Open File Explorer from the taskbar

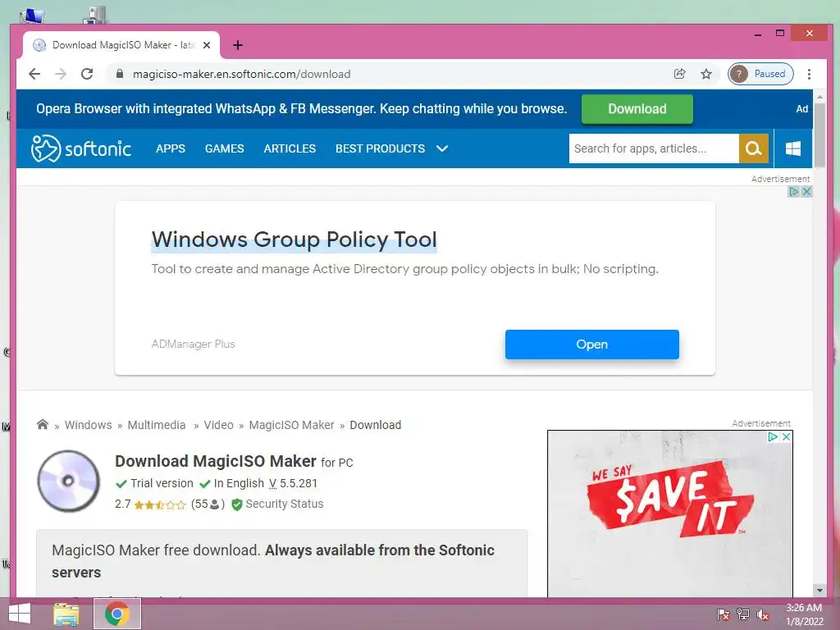coord(66,614)
